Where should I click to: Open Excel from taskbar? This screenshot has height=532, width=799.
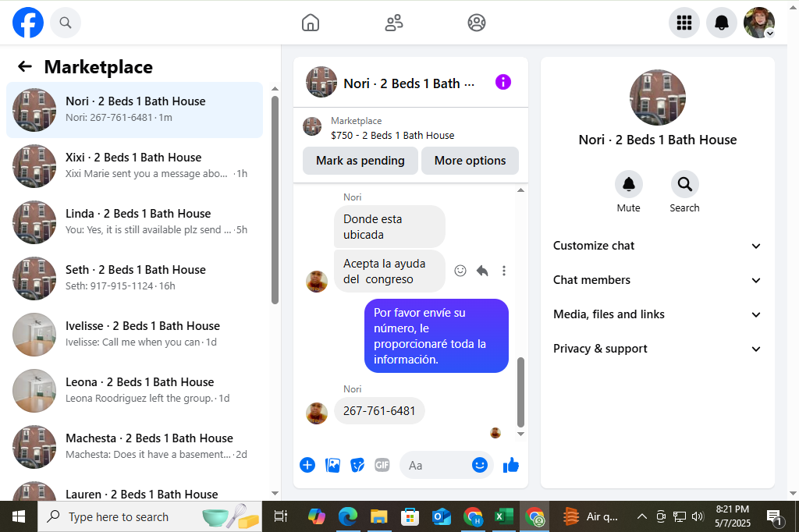503,516
